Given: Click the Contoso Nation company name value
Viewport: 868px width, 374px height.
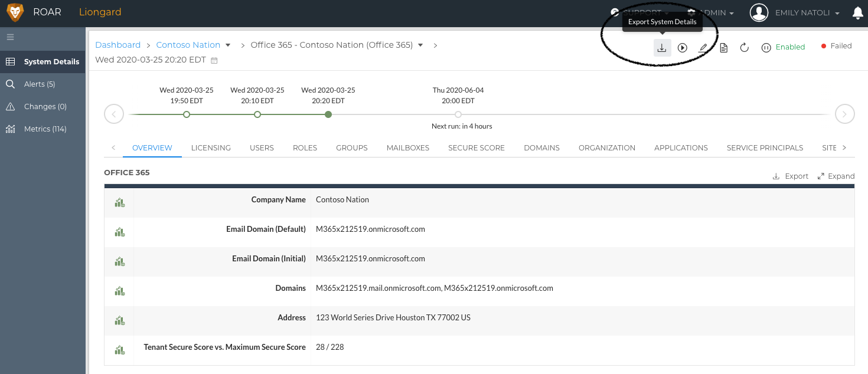Looking at the screenshot, I should click(x=342, y=200).
